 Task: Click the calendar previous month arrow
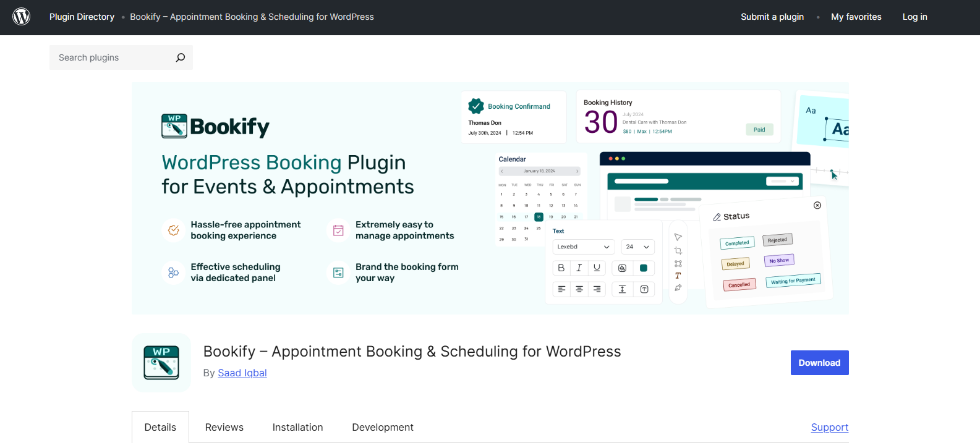pos(502,171)
